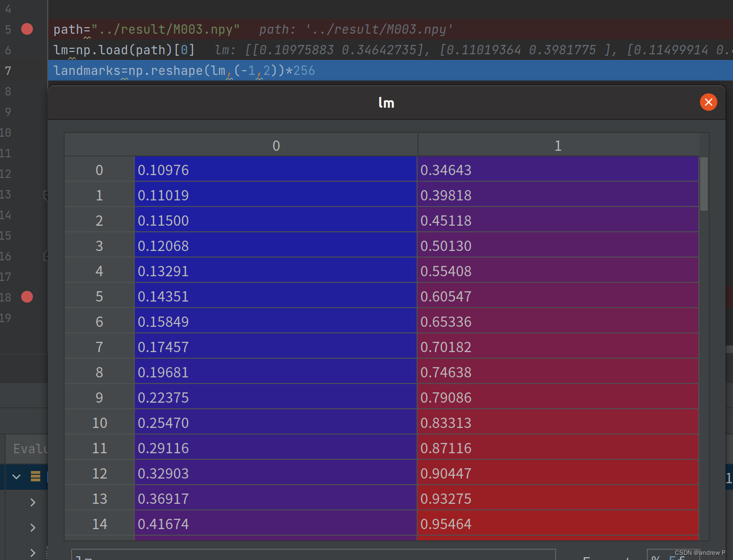Select row header 0 in table
This screenshot has width=733, height=560.
click(x=99, y=170)
